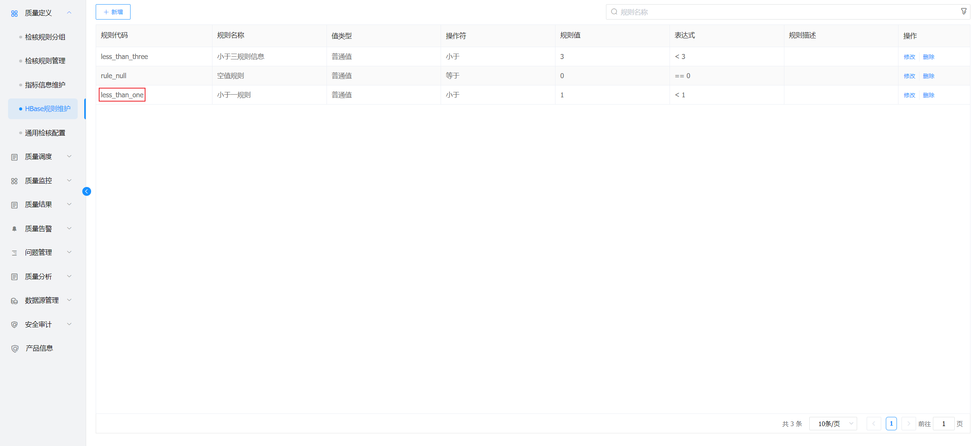Viewport: 980px width, 446px height.
Task: Expand the 质量监控 submenu arrow
Action: click(69, 180)
